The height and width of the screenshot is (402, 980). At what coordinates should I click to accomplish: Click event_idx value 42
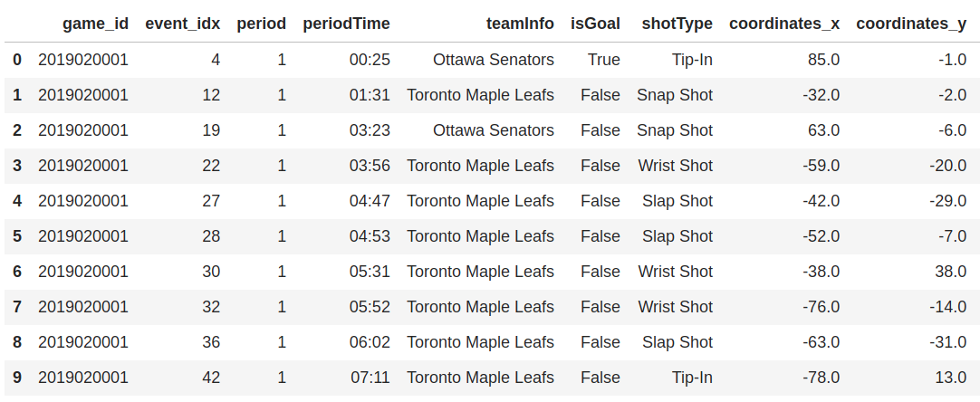pyautogui.click(x=211, y=378)
